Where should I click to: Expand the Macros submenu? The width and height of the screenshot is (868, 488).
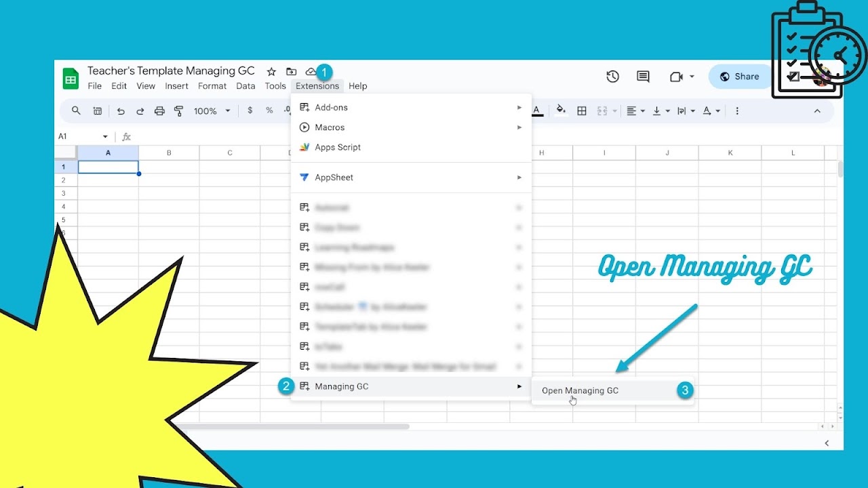tap(412, 127)
